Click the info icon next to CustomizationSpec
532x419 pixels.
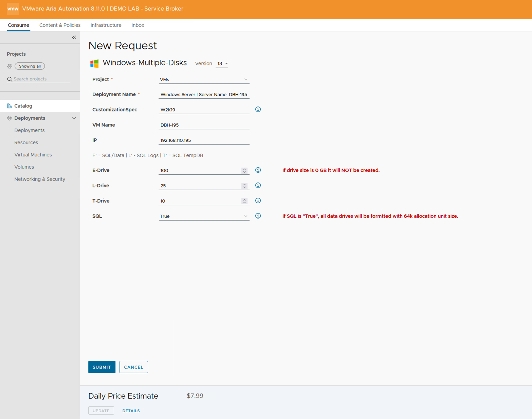click(258, 109)
